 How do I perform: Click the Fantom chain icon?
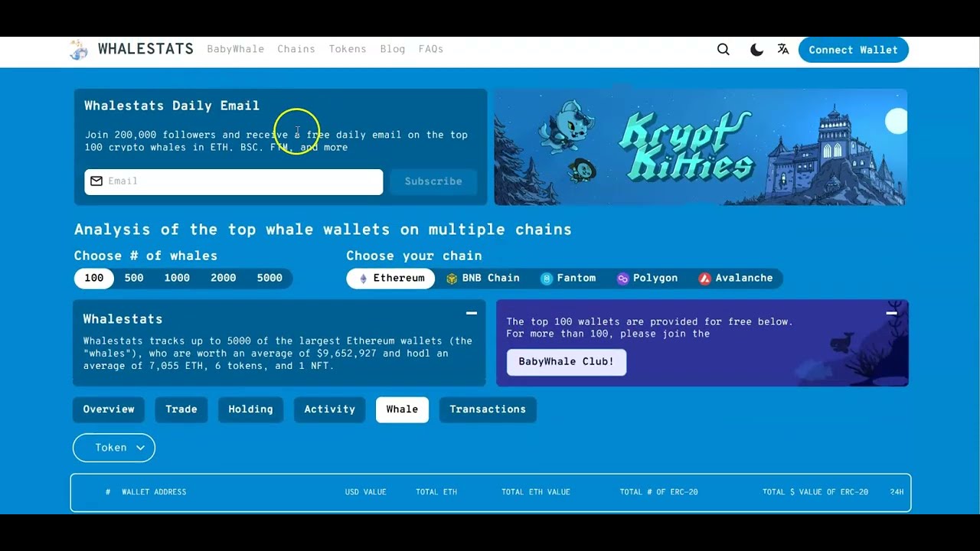[x=546, y=279]
